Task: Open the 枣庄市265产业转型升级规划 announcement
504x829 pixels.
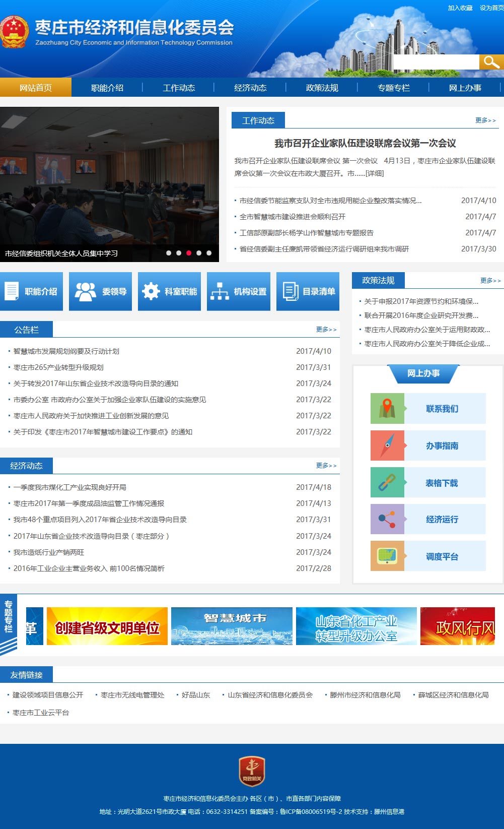Action: pyautogui.click(x=58, y=367)
